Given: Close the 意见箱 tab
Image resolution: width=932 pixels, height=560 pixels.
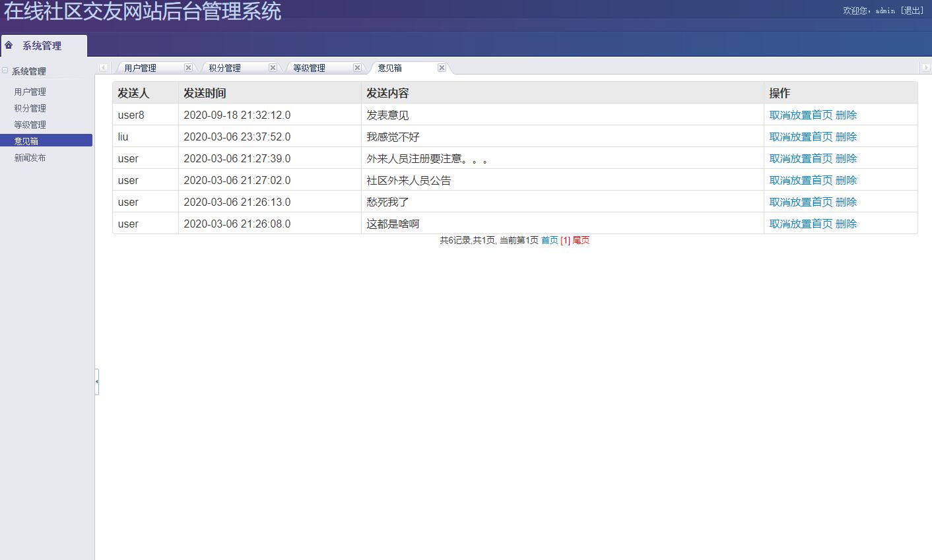Looking at the screenshot, I should 442,68.
